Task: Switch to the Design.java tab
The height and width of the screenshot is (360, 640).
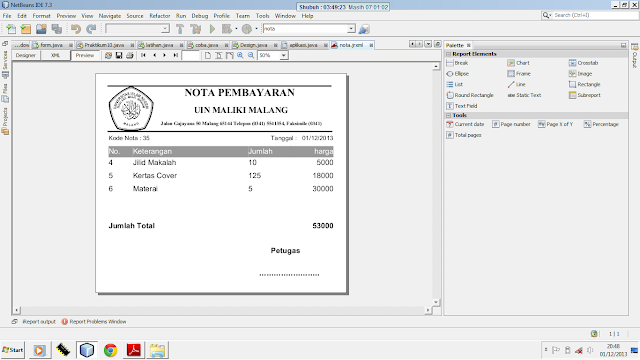Action: [x=253, y=45]
